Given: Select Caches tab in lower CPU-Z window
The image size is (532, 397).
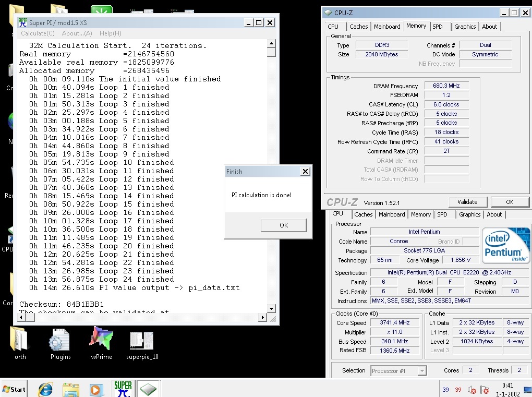Looking at the screenshot, I should pos(364,214).
